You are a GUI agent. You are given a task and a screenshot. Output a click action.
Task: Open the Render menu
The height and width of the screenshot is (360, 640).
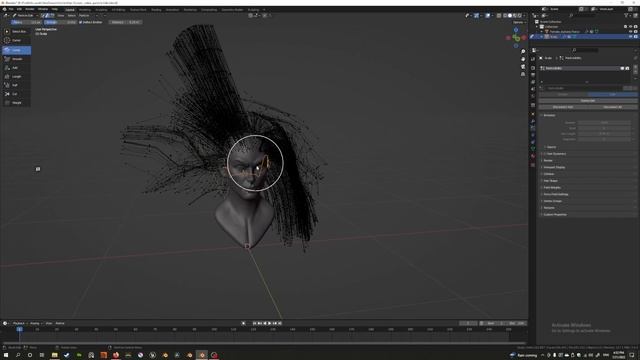click(30, 9)
